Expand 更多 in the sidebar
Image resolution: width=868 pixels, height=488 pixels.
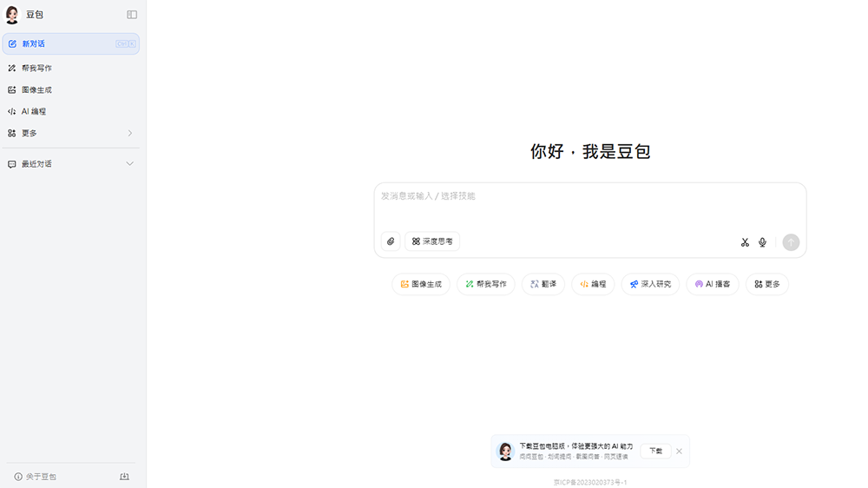coord(71,133)
